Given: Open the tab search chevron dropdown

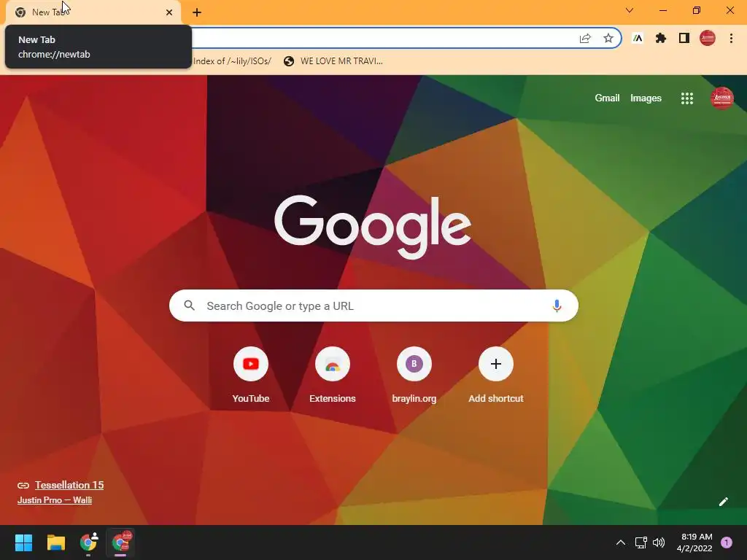Looking at the screenshot, I should 630,10.
